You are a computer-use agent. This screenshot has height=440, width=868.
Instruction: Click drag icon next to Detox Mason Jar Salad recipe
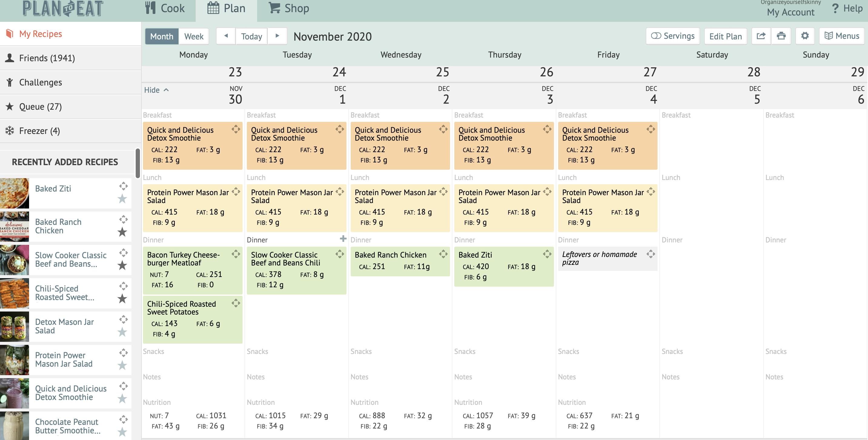tap(123, 319)
